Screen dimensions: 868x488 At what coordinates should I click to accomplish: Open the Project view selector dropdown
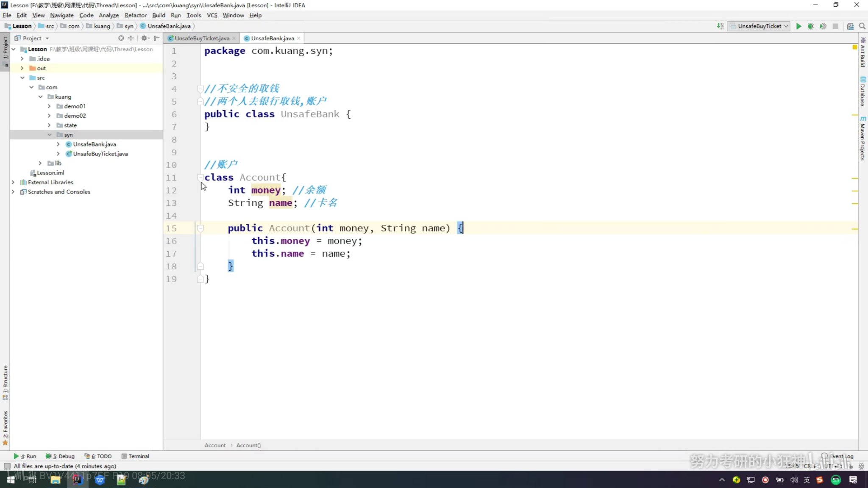point(32,38)
